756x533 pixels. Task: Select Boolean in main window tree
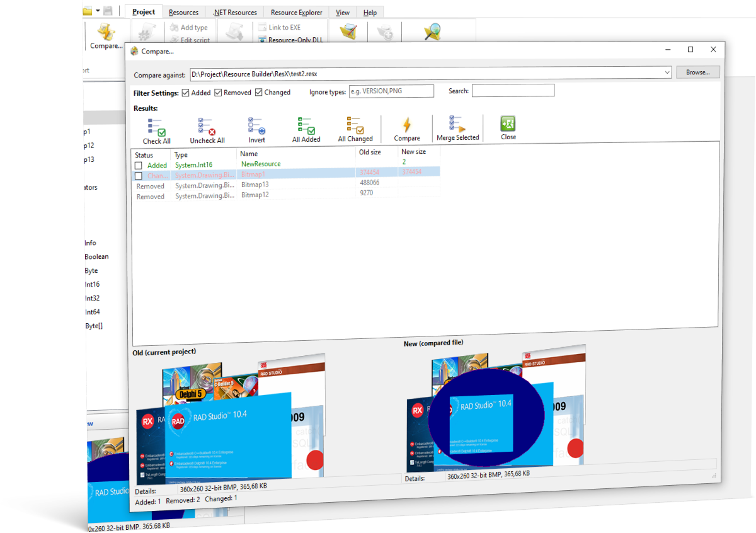coord(96,256)
